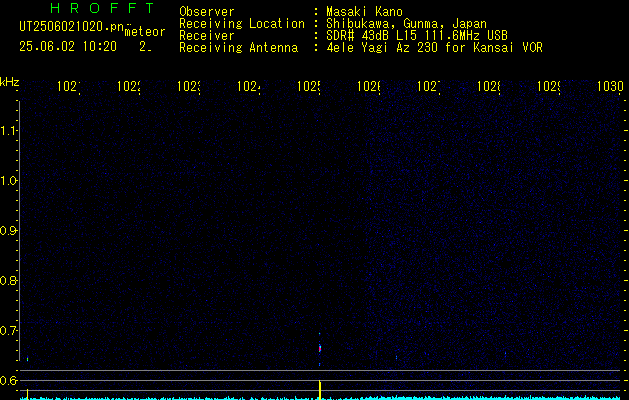Click the 'Receiver' field label

(x=207, y=36)
